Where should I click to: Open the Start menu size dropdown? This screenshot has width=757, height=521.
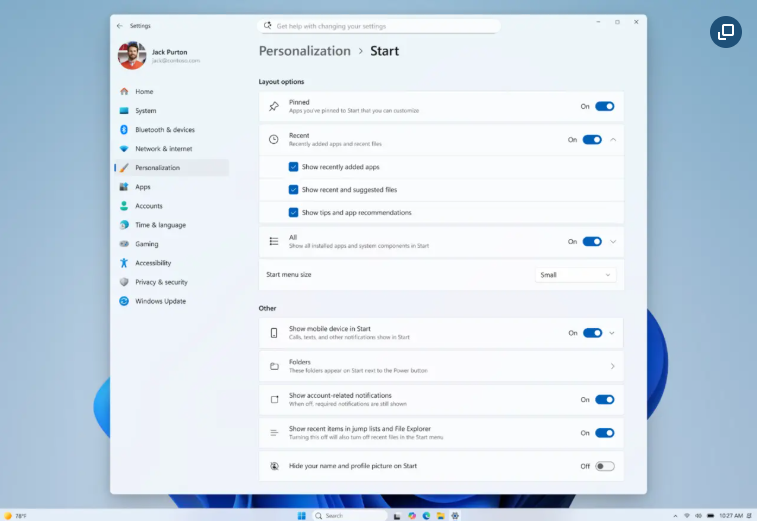[x=575, y=275]
